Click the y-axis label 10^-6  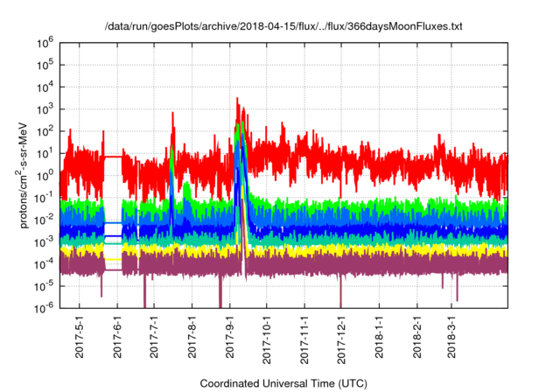tap(45, 309)
